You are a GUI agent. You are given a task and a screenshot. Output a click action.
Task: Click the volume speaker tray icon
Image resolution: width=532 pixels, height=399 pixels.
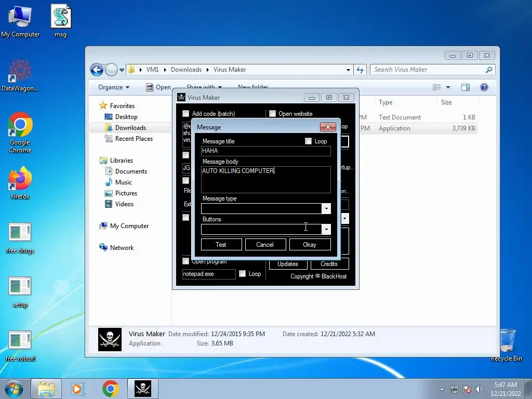480,389
